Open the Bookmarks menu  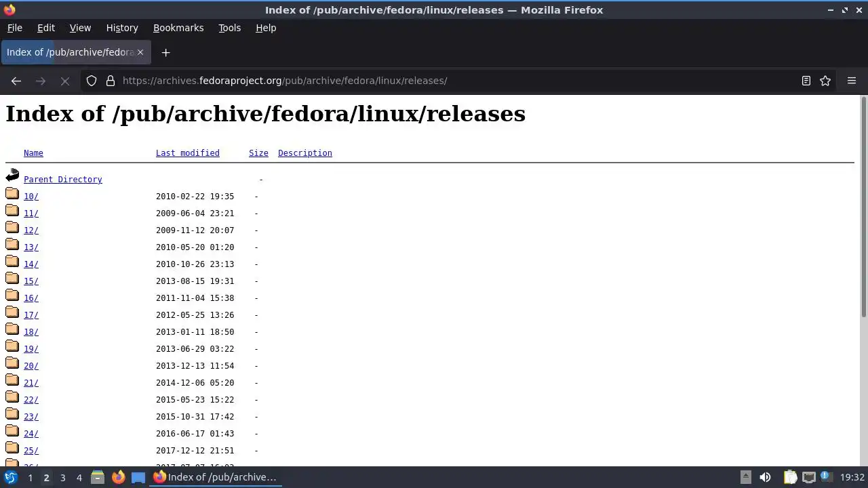pyautogui.click(x=178, y=28)
